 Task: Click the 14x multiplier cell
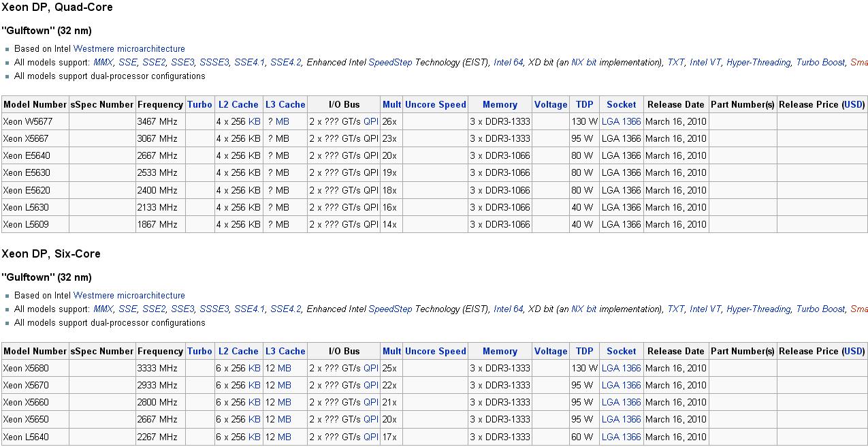[x=391, y=225]
